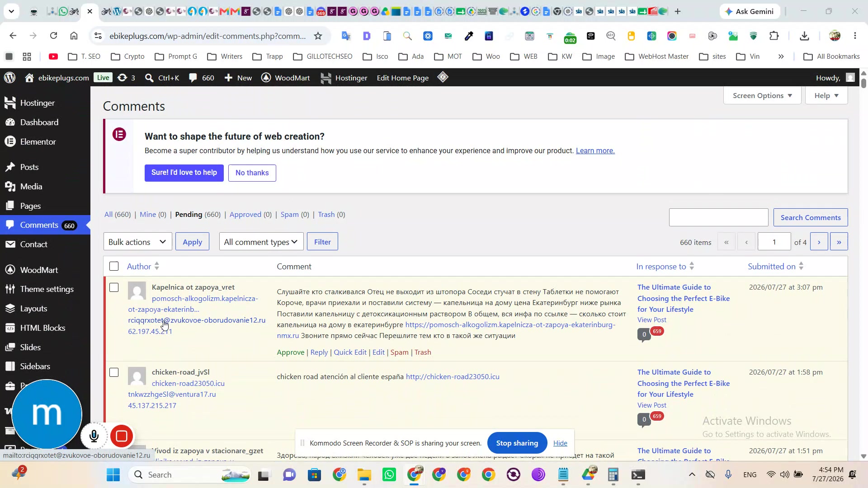This screenshot has width=868, height=488.
Task: Expand the Help panel
Action: click(x=826, y=96)
